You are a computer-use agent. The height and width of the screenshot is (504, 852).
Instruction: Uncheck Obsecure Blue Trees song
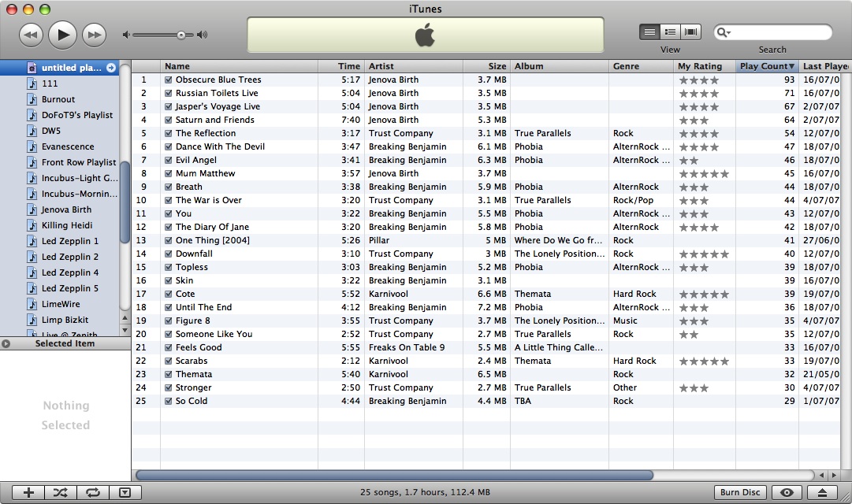pos(169,80)
